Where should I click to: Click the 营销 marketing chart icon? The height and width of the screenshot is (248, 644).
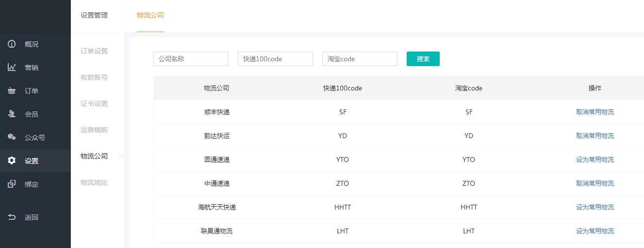(12, 68)
